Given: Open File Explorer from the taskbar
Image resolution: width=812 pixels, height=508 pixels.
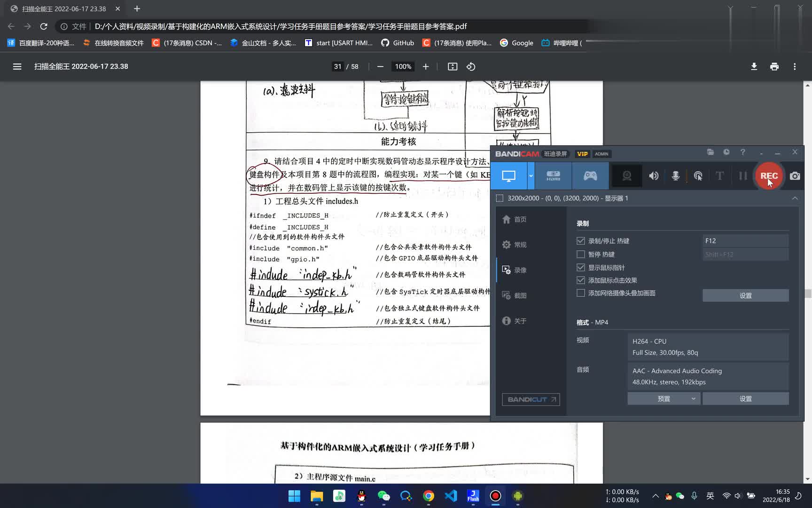Looking at the screenshot, I should tap(317, 496).
